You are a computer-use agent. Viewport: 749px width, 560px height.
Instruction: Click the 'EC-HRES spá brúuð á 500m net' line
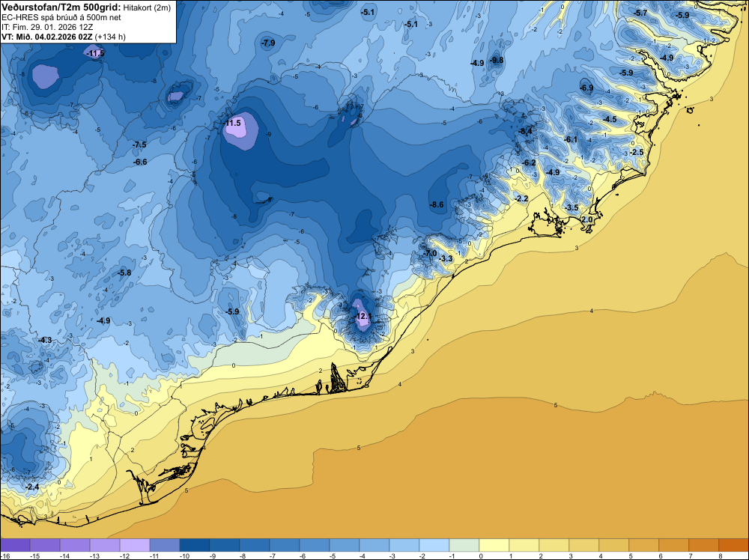61,17
